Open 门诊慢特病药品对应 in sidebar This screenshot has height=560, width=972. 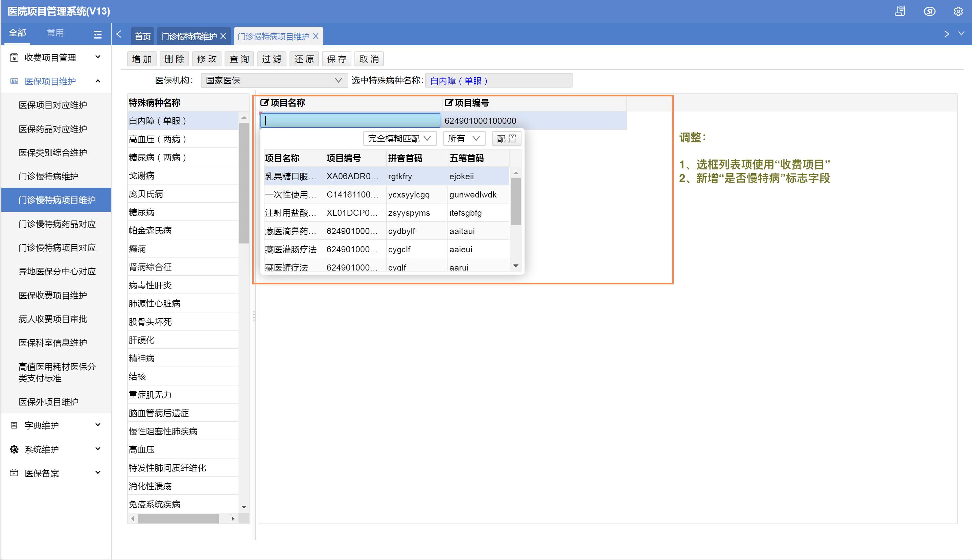[x=57, y=224]
